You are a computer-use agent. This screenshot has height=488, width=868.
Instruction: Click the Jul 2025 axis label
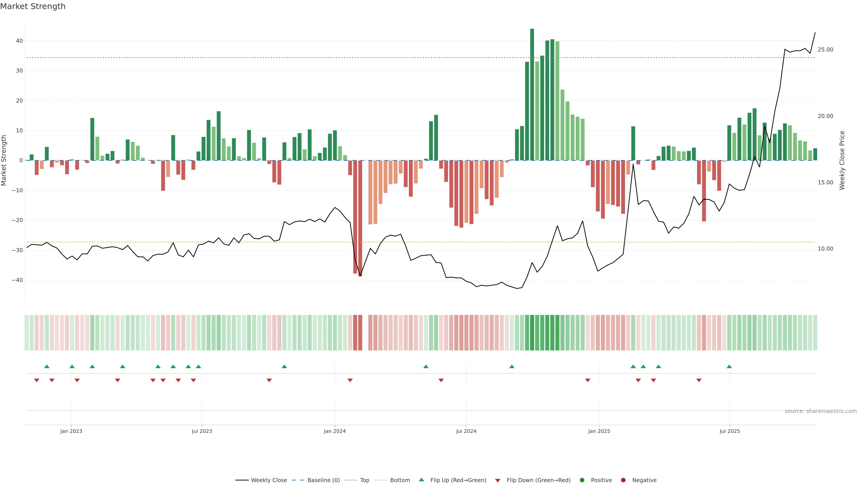[x=729, y=431]
